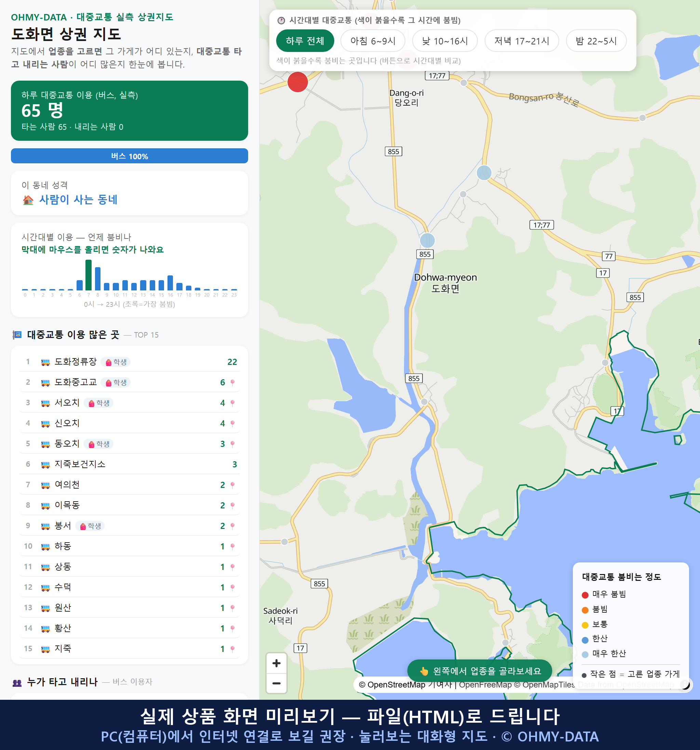Screen dimensions: 700x750
Task: Click the light-blue 매우 한산 legend swatch
Action: [585, 655]
